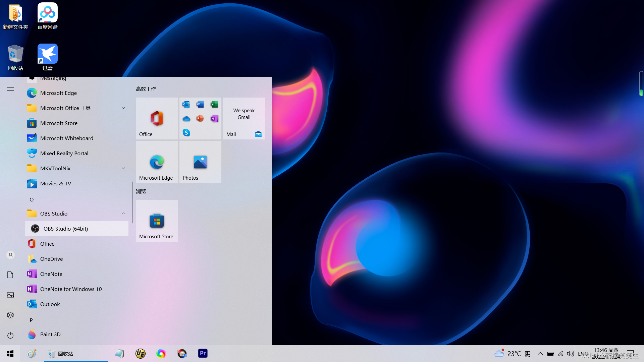Viewport: 644px width, 362px height.
Task: Open OneNote icon in Office tile group
Action: [214, 119]
